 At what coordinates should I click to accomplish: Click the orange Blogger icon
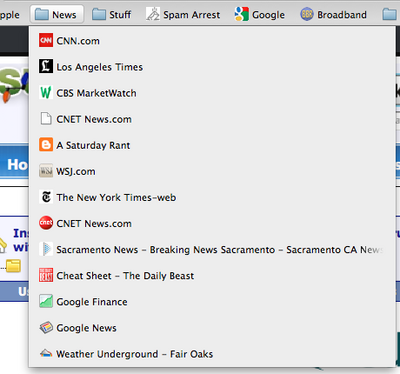coord(46,145)
